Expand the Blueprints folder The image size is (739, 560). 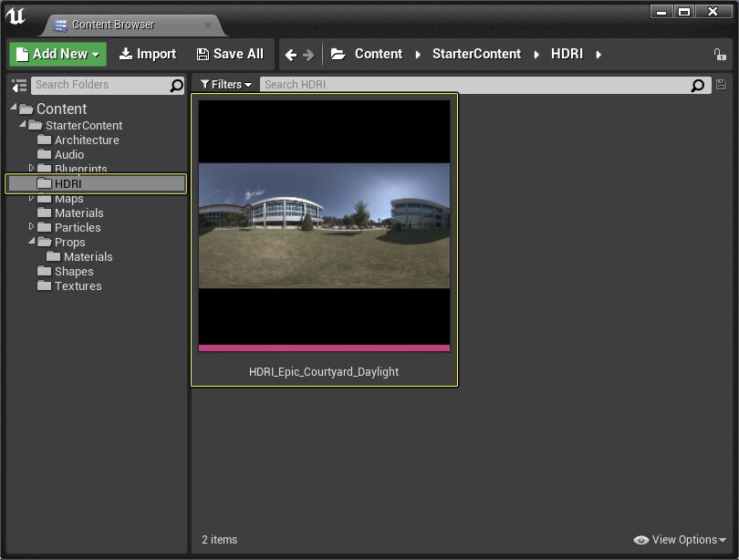pos(29,169)
